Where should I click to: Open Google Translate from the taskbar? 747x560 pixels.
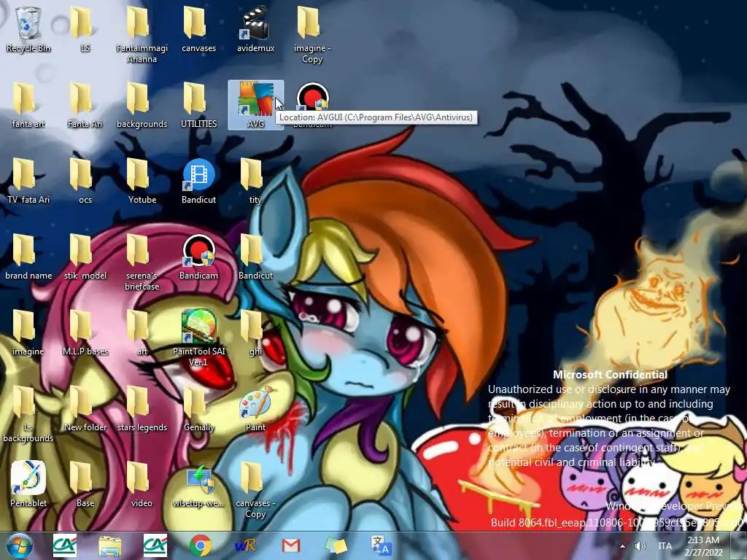(382, 545)
